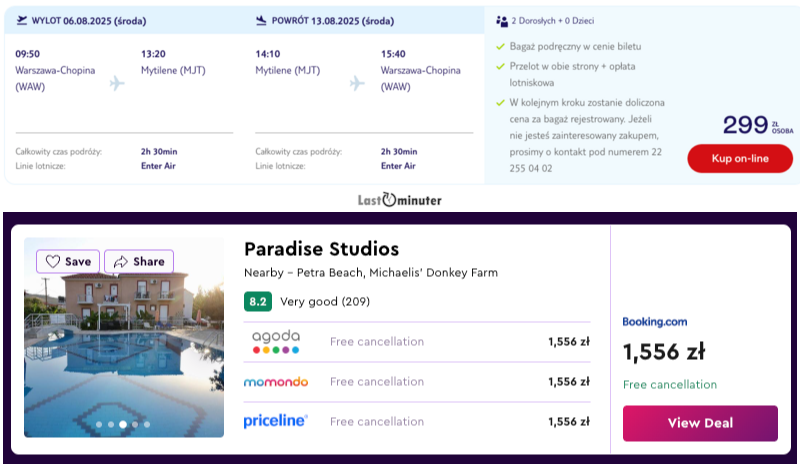The image size is (800, 464).
Task: Click momondo Free cancellation text
Action: pyautogui.click(x=377, y=382)
